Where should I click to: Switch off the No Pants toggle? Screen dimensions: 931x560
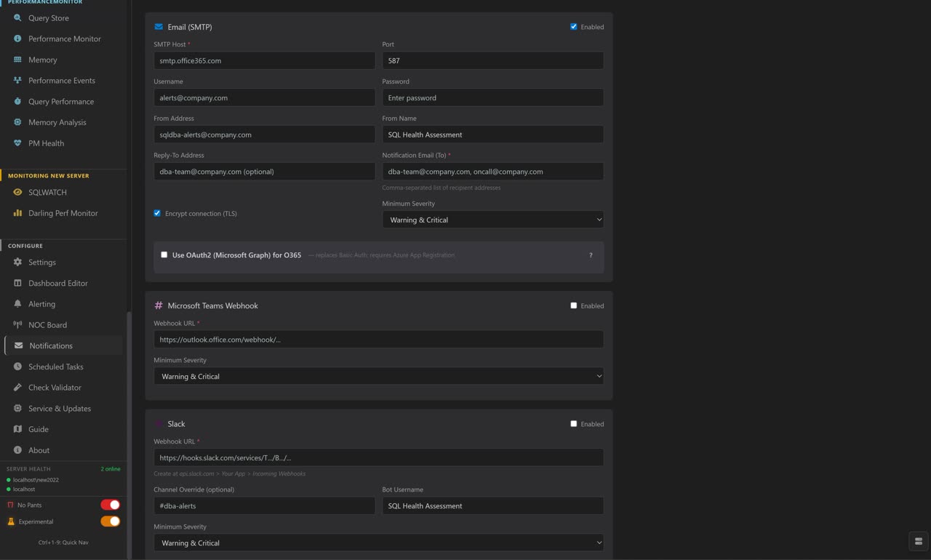(110, 505)
